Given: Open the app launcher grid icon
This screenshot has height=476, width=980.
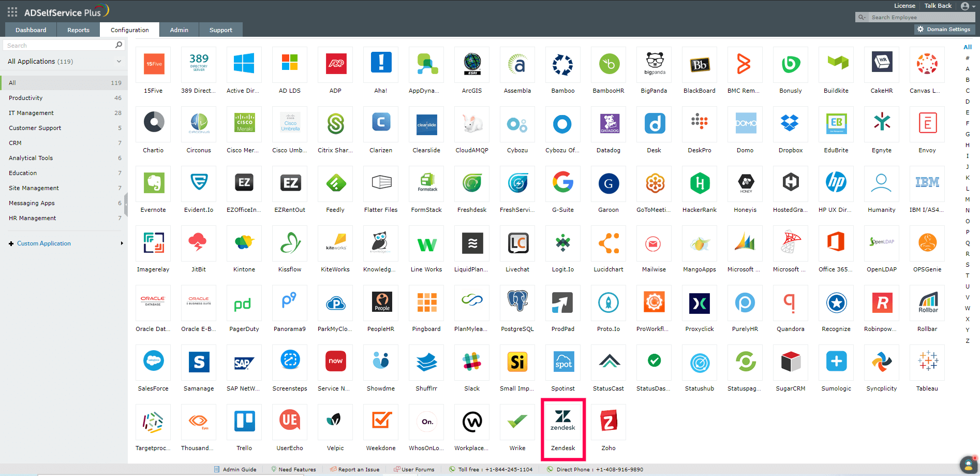Looking at the screenshot, I should 12,12.
